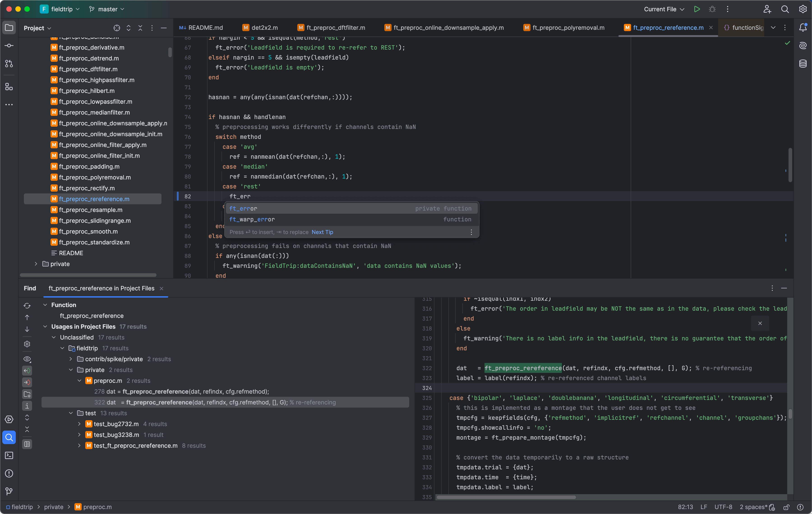Collapse the Usages in Project Files group
This screenshot has height=514, width=812.
pos(45,326)
